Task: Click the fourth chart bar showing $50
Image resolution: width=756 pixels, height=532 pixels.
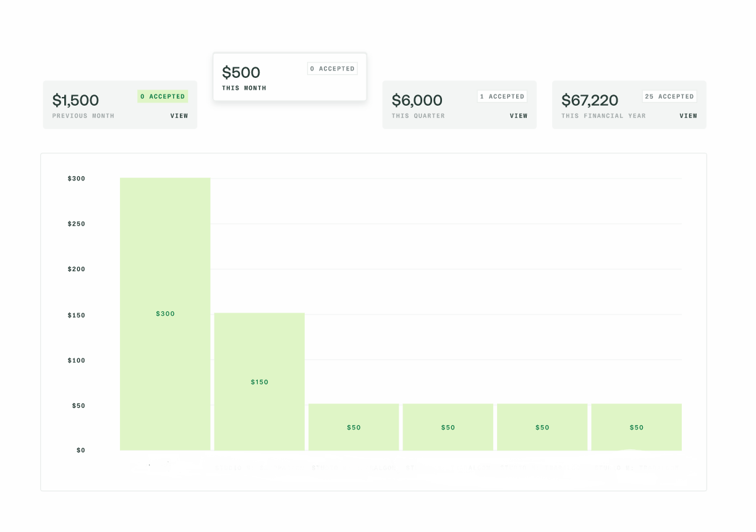Action: coord(448,427)
